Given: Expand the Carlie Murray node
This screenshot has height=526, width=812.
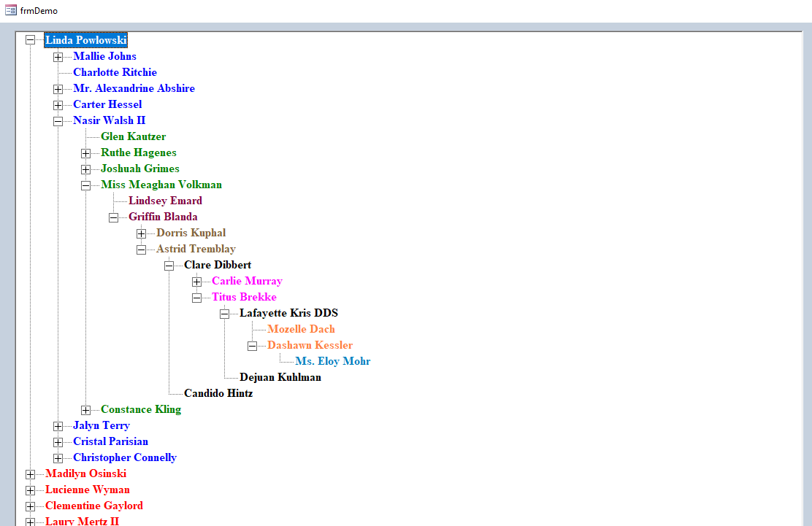Looking at the screenshot, I should pyautogui.click(x=196, y=282).
